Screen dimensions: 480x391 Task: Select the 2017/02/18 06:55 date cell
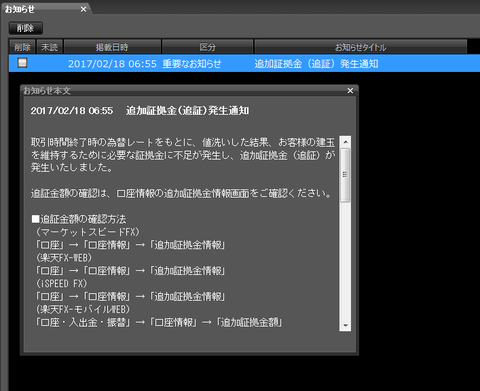point(112,64)
